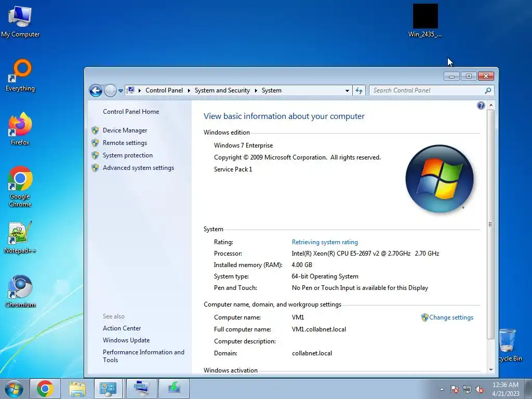
Task: Click Service Pack 1 text
Action: pos(233,169)
